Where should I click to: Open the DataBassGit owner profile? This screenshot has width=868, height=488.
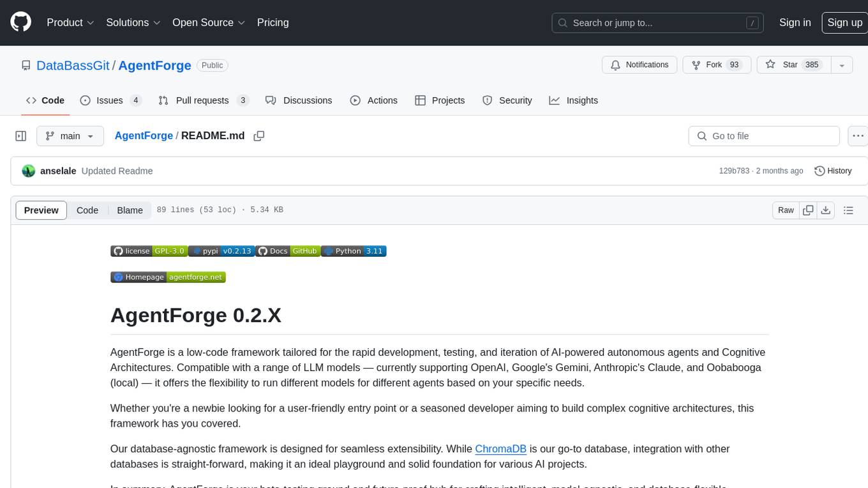tap(73, 65)
